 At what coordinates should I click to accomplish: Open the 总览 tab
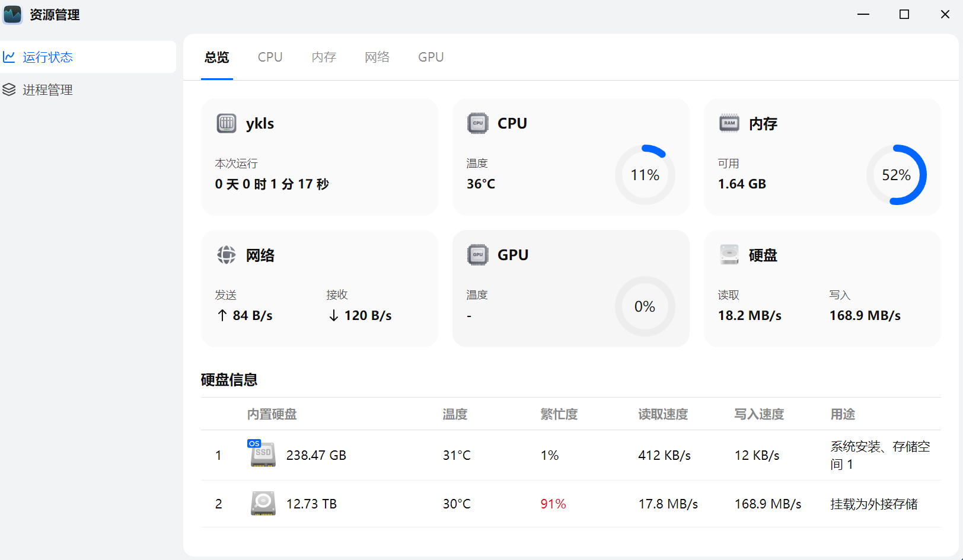(x=217, y=57)
